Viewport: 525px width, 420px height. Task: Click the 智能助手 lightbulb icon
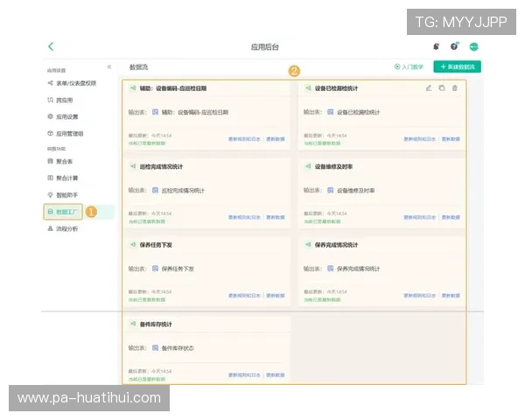(50, 195)
